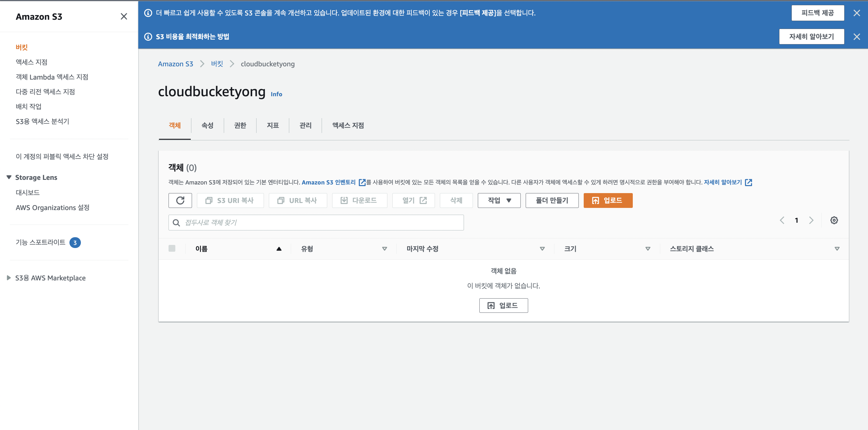Screen dimensions: 868x430
Task: Toggle the select-all objects checkbox
Action: [x=172, y=249]
